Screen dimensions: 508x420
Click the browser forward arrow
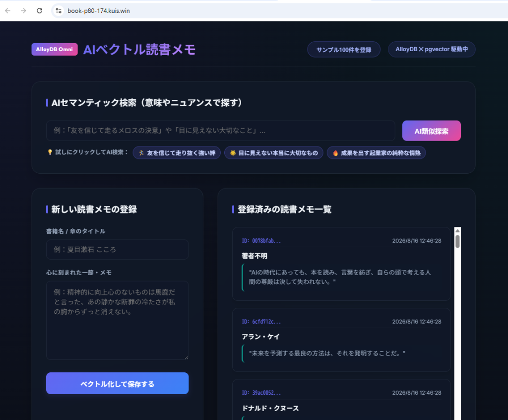tap(23, 11)
